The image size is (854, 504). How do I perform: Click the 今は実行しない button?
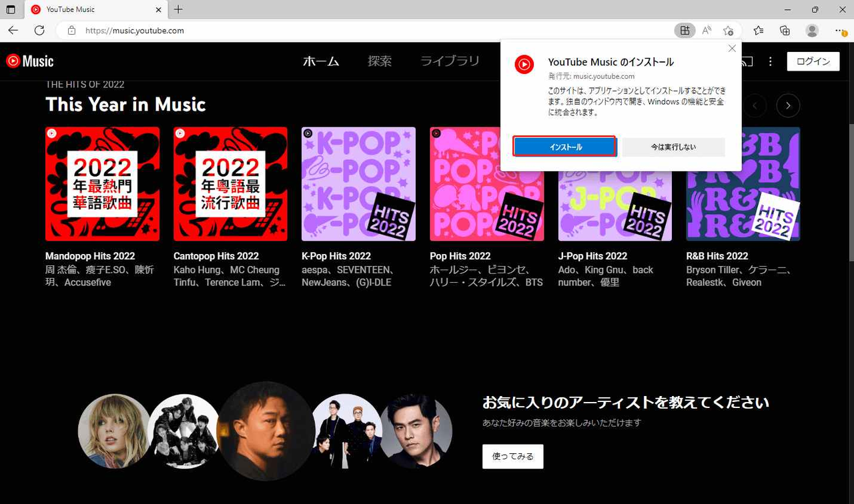(673, 147)
